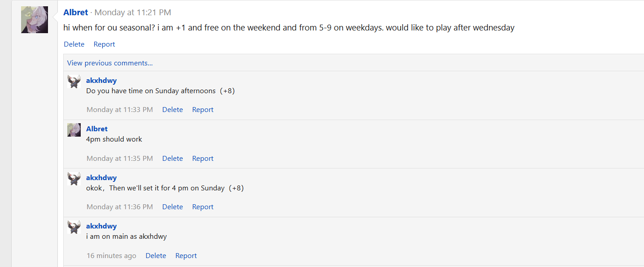
Task: Report the comment posted Monday at 11:33 PM
Action: 203,110
